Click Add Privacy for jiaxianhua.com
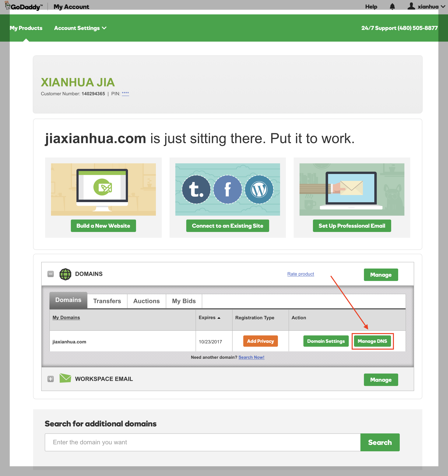This screenshot has width=448, height=476. coord(260,341)
